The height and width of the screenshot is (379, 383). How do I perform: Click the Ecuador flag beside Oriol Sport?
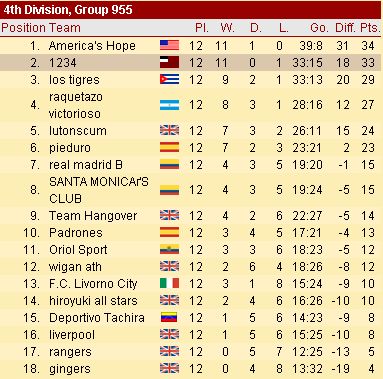(x=169, y=249)
